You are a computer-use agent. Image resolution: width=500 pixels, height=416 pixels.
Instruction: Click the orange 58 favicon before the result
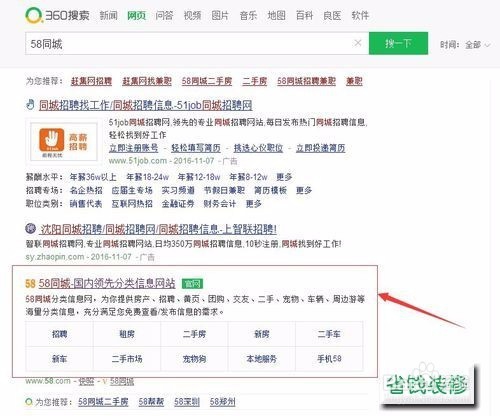(x=30, y=284)
